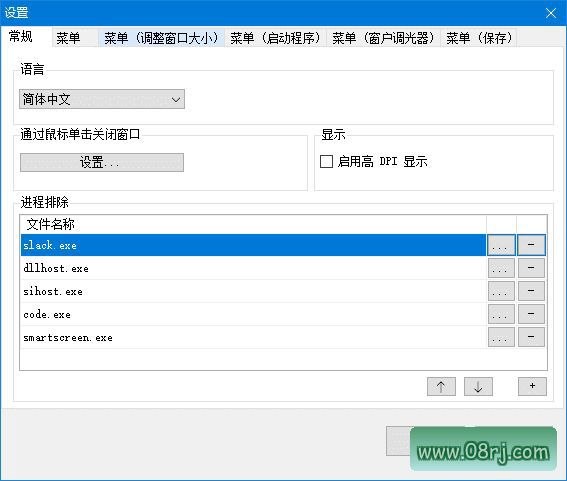
Task: Browse file for slack.exe entry
Action: click(501, 245)
